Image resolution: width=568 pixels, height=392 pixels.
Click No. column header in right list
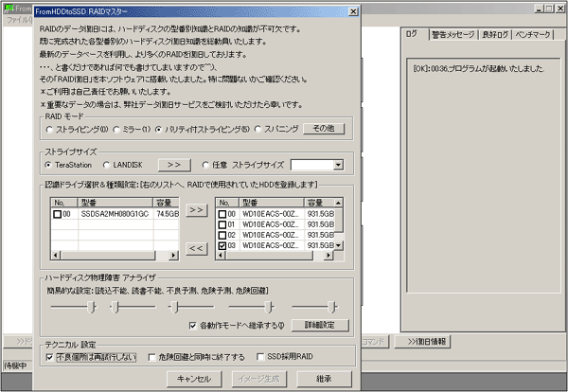227,203
